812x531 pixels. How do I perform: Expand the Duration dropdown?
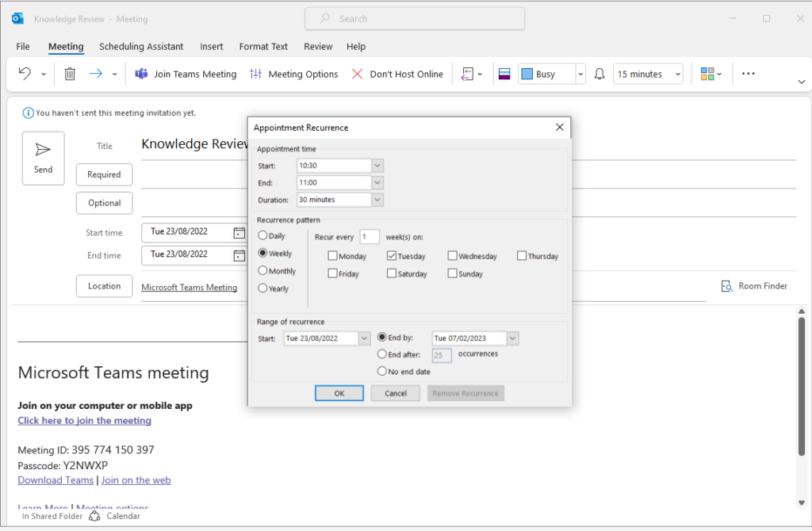coord(377,200)
